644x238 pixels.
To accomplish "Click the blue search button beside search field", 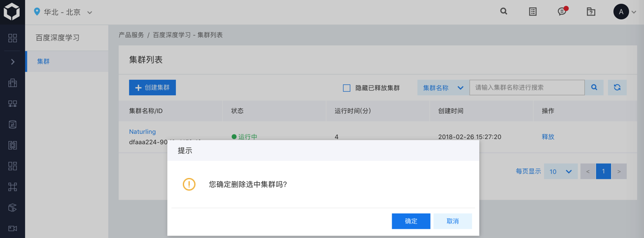I will coord(594,87).
